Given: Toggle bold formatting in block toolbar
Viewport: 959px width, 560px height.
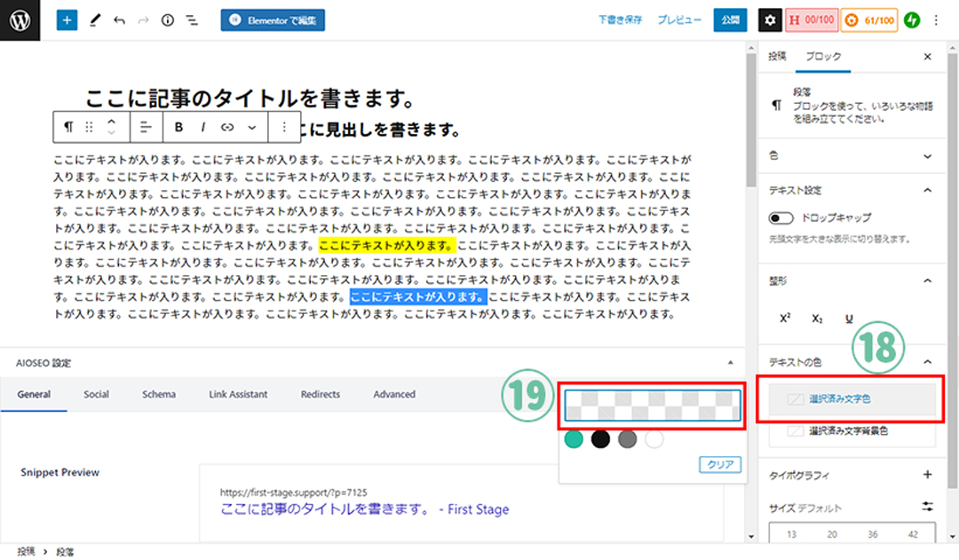Looking at the screenshot, I should point(178,127).
